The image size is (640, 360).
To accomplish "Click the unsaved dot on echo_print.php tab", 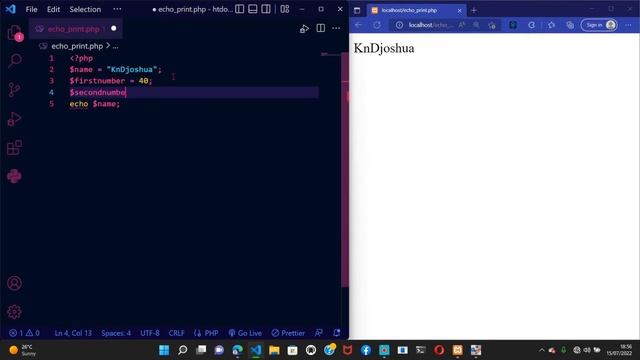I will [113, 28].
